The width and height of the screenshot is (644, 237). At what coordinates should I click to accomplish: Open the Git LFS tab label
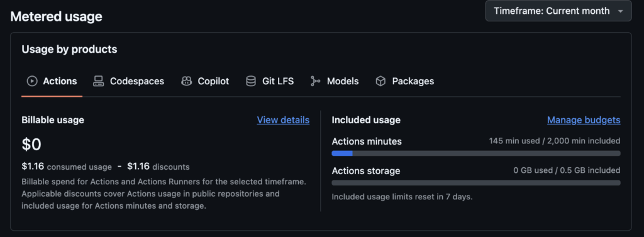[278, 81]
